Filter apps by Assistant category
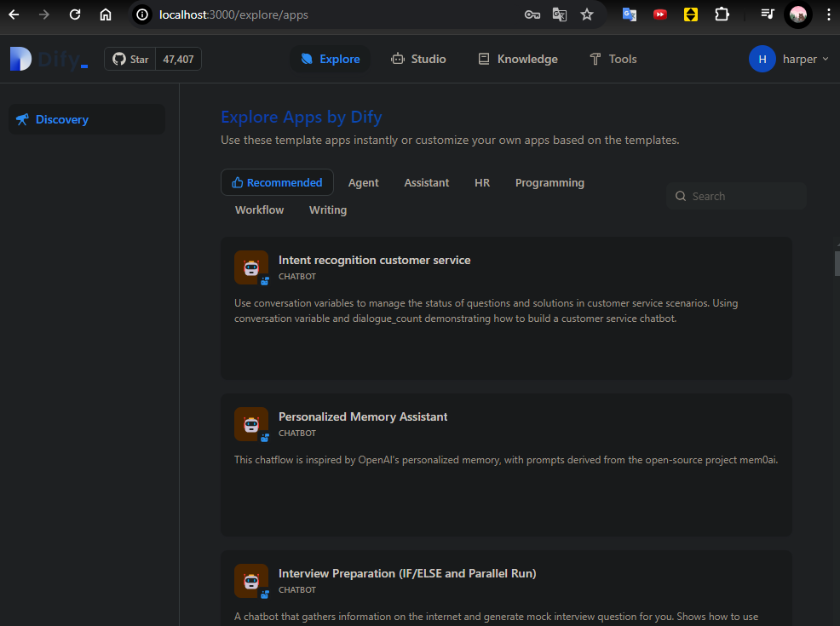The image size is (840, 626). pyautogui.click(x=427, y=182)
